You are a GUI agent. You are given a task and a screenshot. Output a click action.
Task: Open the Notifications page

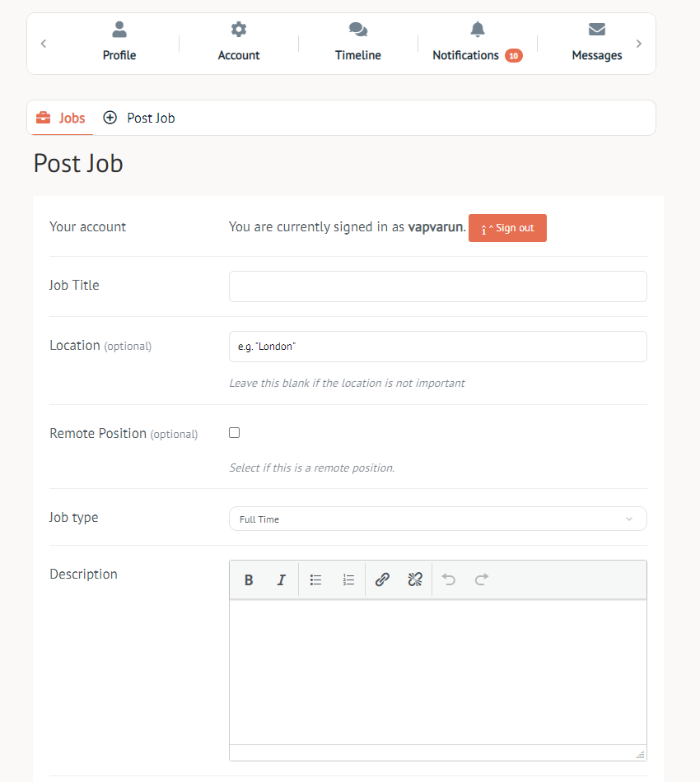click(x=477, y=43)
